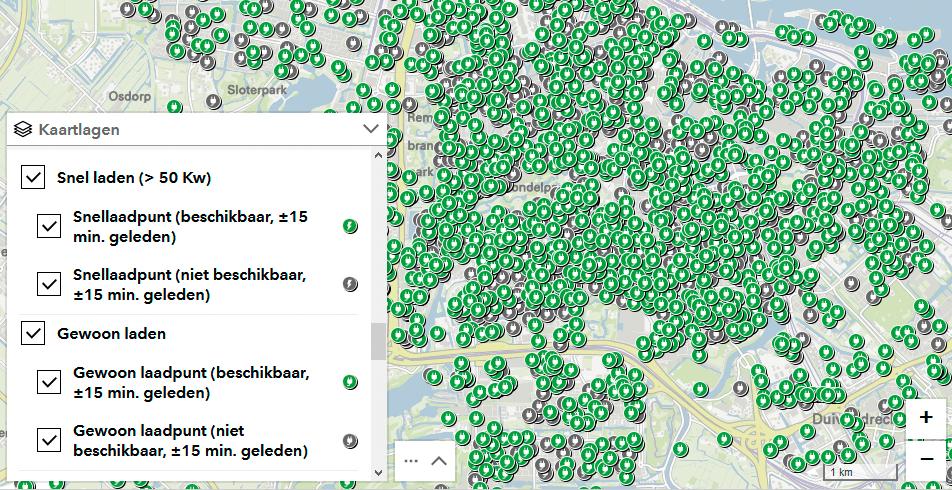Image resolution: width=952 pixels, height=490 pixels.
Task: Open the three-dots more options menu
Action: point(411,461)
